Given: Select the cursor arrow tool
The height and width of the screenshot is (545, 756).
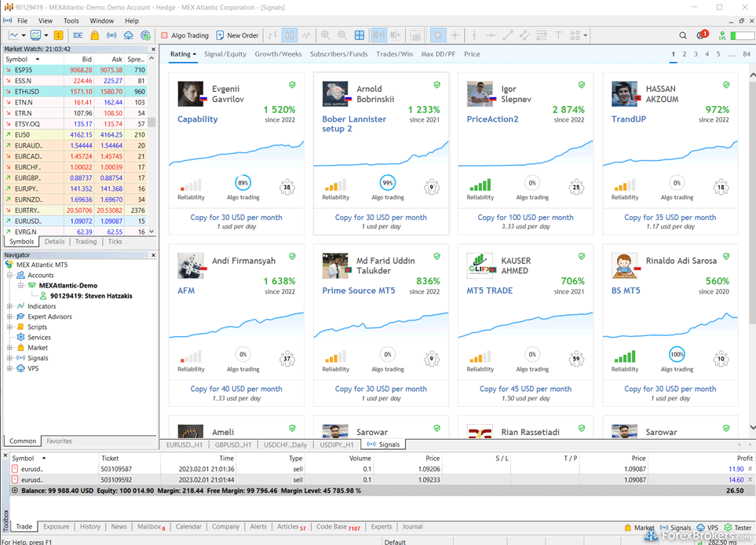Looking at the screenshot, I should (438, 35).
